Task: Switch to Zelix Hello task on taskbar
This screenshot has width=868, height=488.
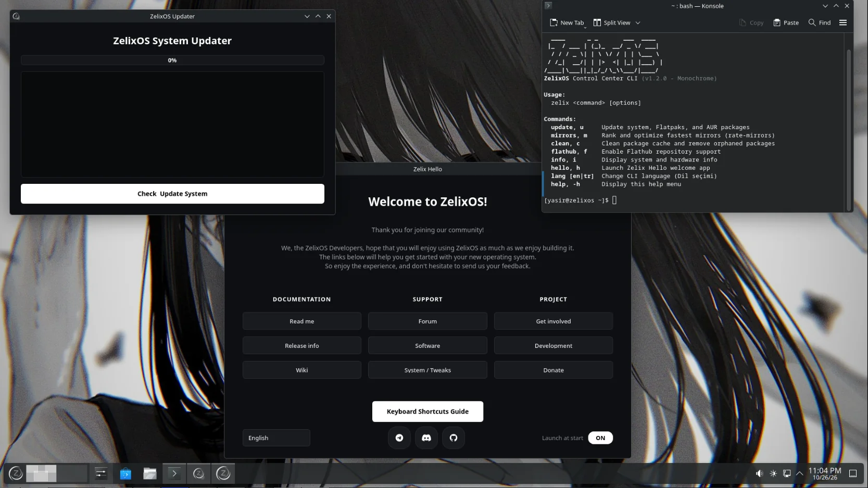Action: (x=223, y=473)
